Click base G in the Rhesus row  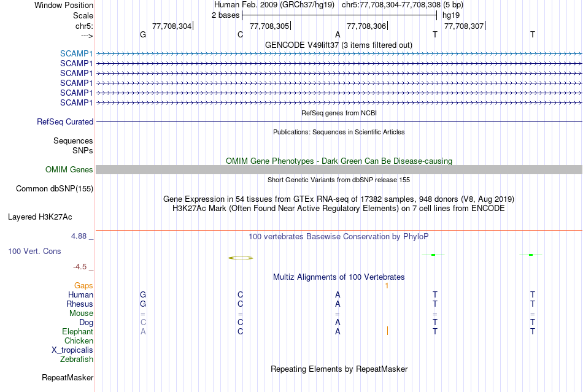tap(143, 304)
